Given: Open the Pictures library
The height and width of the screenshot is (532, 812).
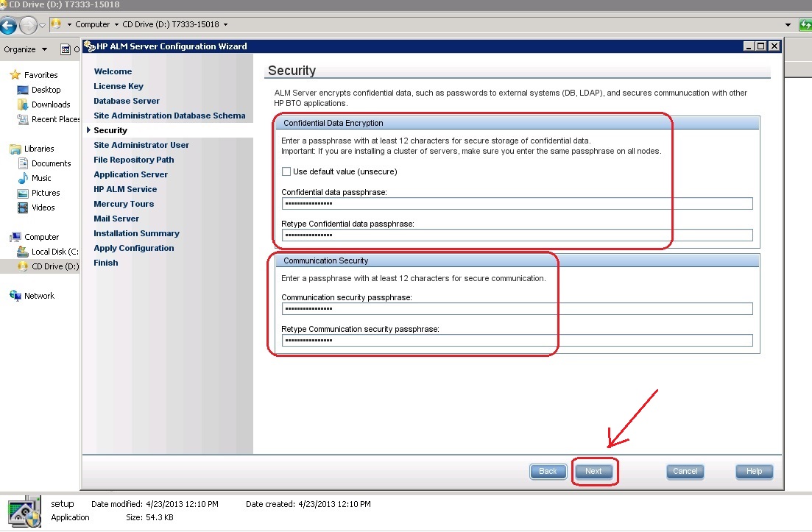Looking at the screenshot, I should [x=46, y=193].
